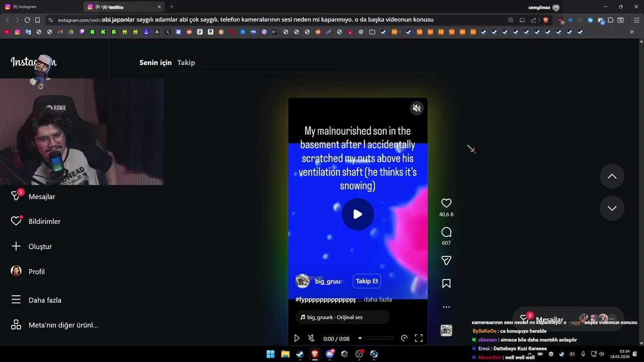Enter fullscreen mode for the reel
The height and width of the screenshot is (362, 644).
[419, 338]
